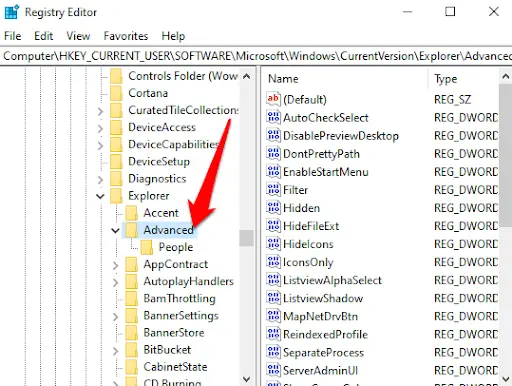Open the Favorites menu
The width and height of the screenshot is (512, 386).
click(x=126, y=36)
